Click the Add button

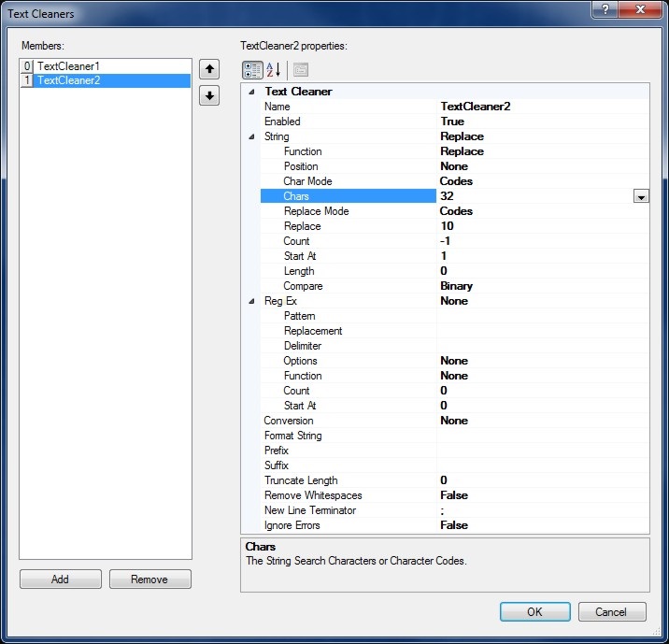60,580
